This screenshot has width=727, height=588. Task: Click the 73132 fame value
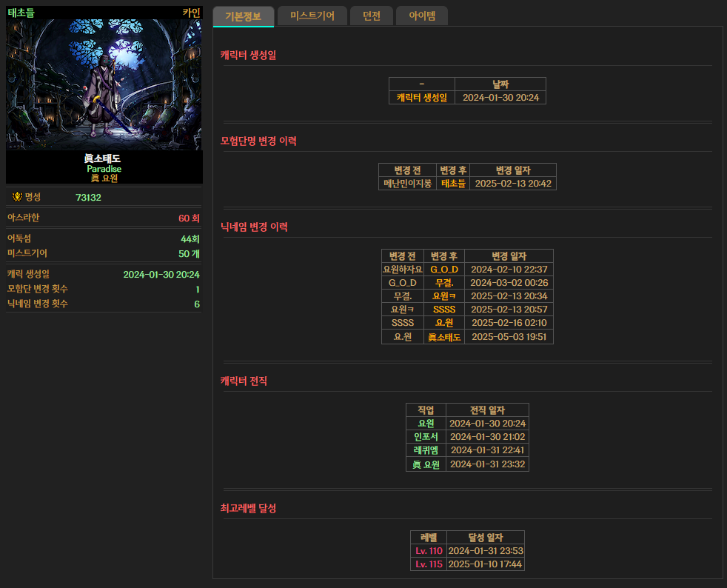pos(88,198)
